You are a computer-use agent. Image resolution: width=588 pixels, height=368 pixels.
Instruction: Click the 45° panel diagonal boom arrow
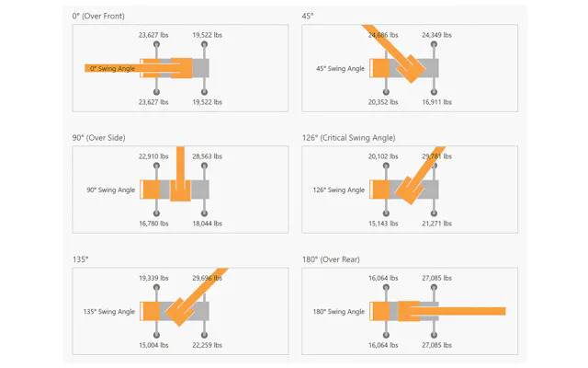pos(394,52)
